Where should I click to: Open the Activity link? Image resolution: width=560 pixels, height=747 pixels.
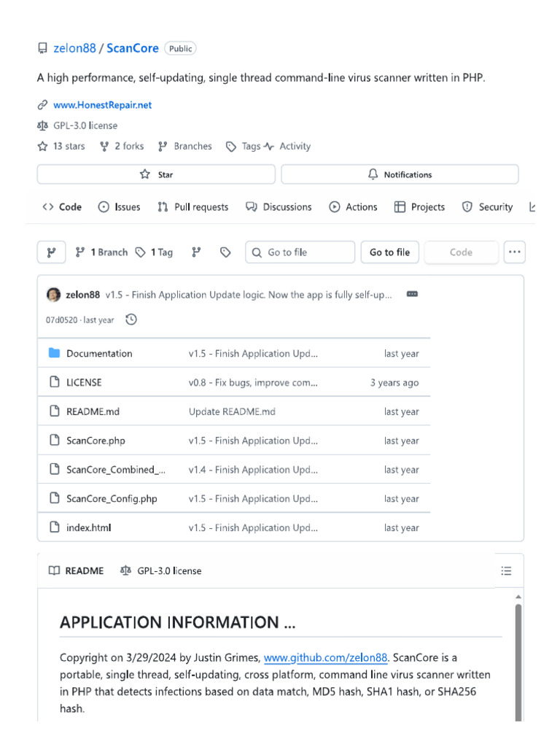tap(287, 146)
